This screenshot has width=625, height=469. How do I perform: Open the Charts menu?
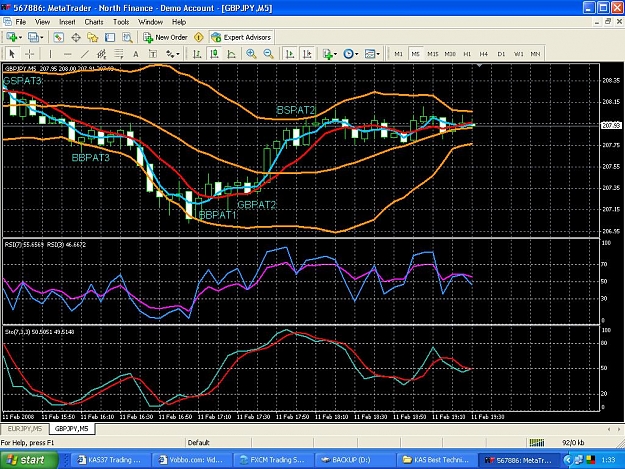pos(94,22)
